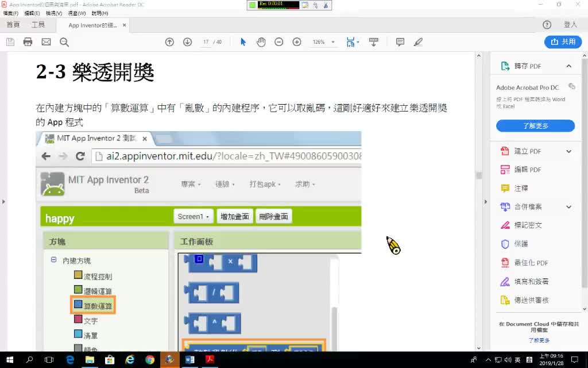Select the arrow selection tool
Image resolution: width=588 pixels, height=368 pixels.
pyautogui.click(x=243, y=42)
